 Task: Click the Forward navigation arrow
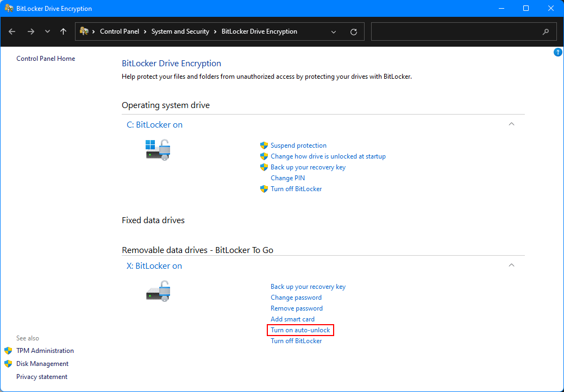(x=31, y=31)
